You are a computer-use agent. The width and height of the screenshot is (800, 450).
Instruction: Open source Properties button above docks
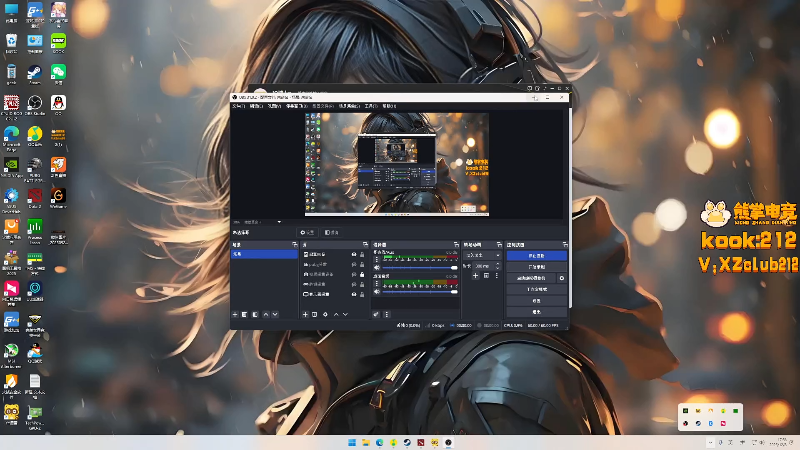coord(307,233)
